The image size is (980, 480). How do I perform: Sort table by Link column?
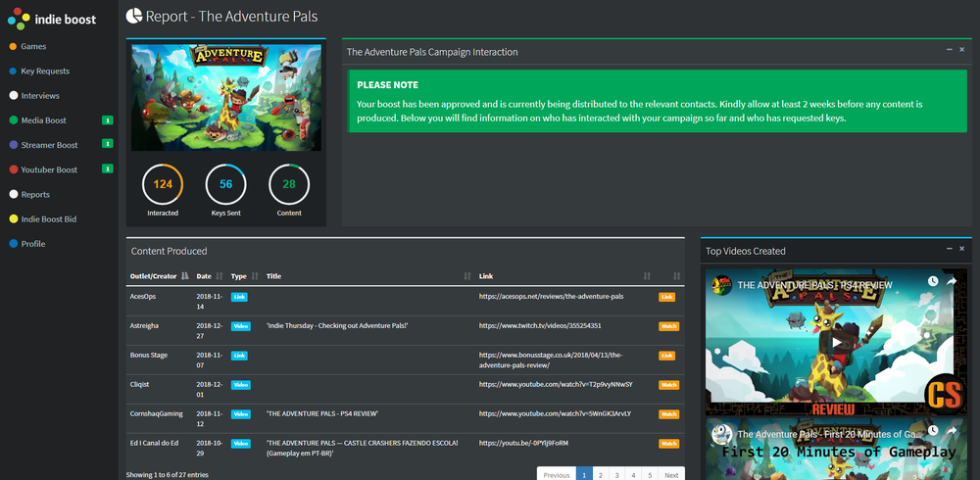565,275
